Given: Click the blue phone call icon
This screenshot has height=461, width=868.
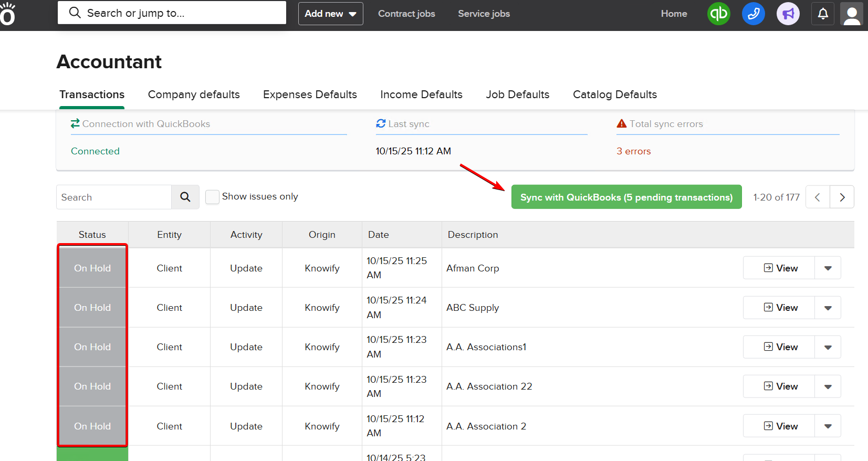Looking at the screenshot, I should 753,14.
